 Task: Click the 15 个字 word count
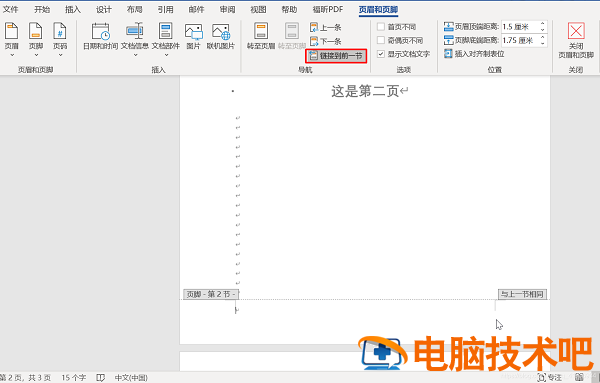click(73, 378)
